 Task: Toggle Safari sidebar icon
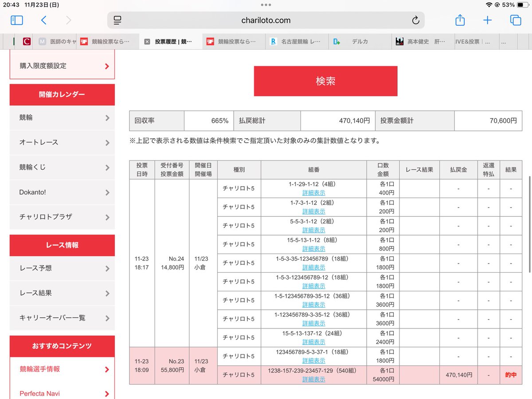coord(17,20)
